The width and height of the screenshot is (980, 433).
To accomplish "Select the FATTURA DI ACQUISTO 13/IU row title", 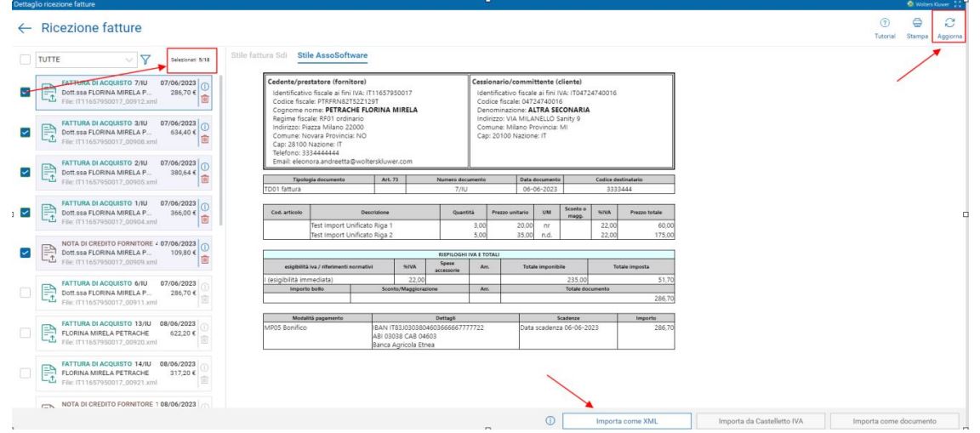I will coord(107,323).
